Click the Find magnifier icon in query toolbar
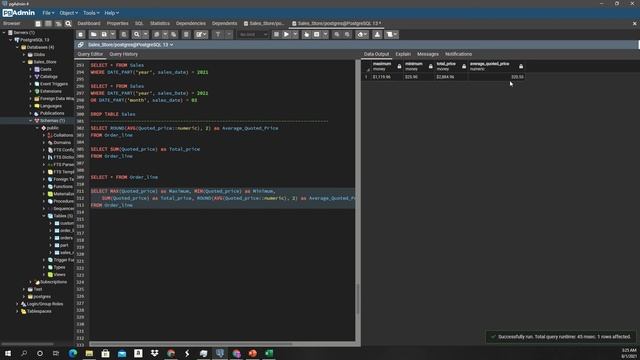This screenshot has height=360, width=640. (x=136, y=35)
